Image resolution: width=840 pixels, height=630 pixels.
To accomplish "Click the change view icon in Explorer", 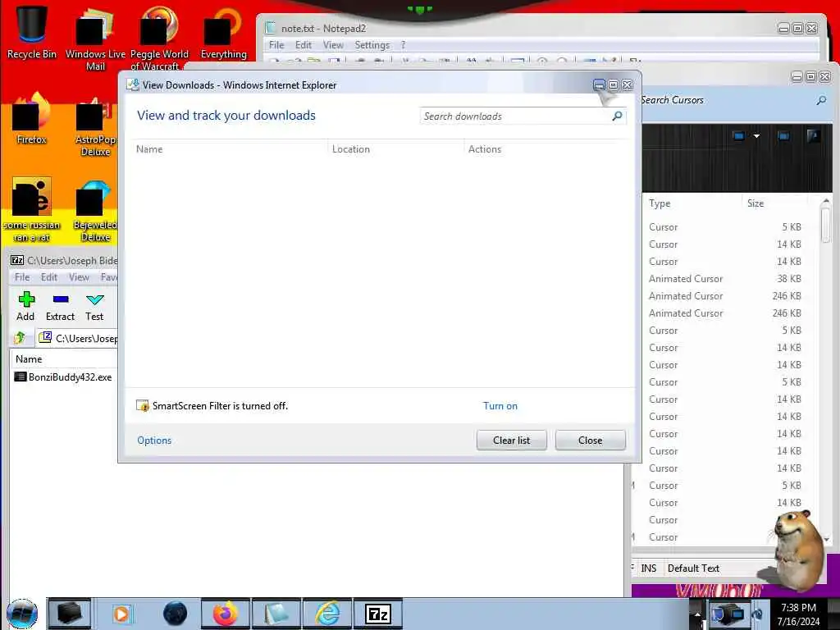I will point(739,136).
